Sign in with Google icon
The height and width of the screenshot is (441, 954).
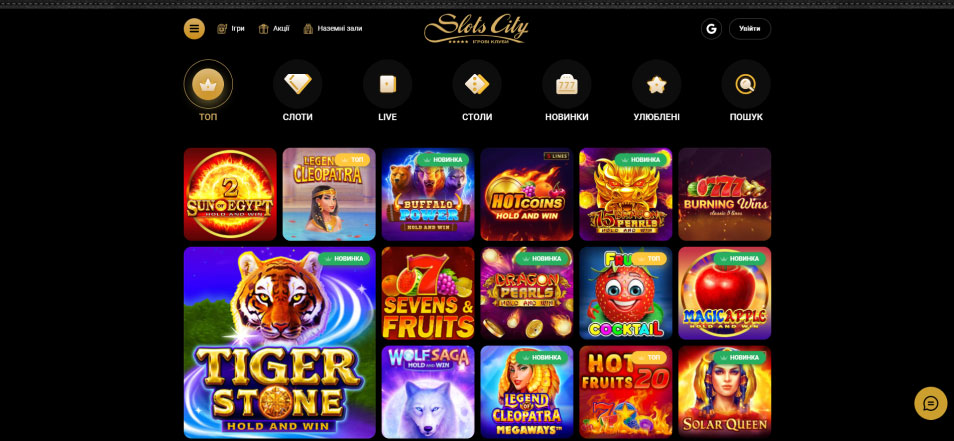point(711,29)
